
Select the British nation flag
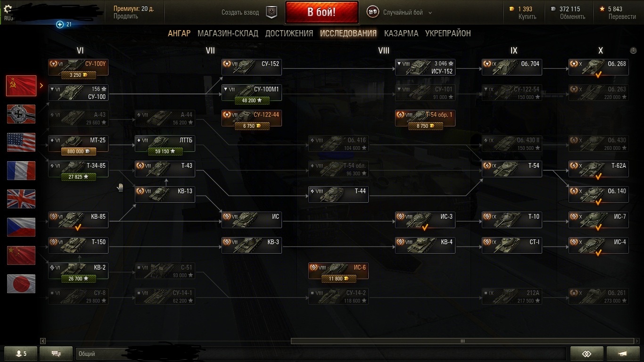21,199
